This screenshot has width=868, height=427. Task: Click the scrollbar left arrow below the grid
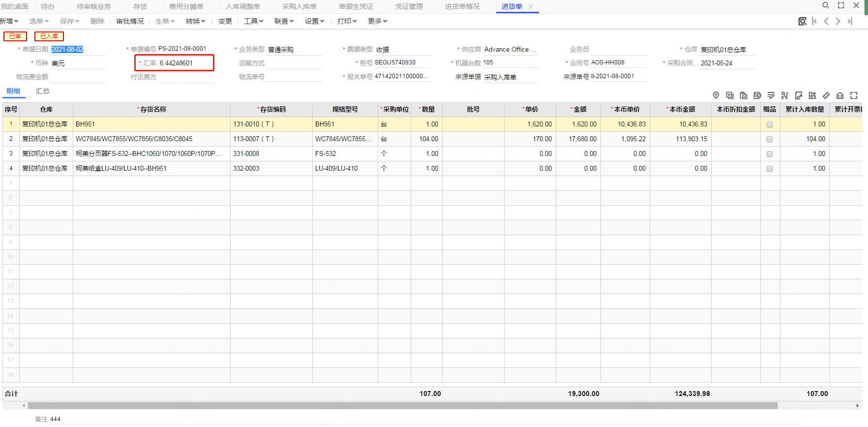coord(24,406)
